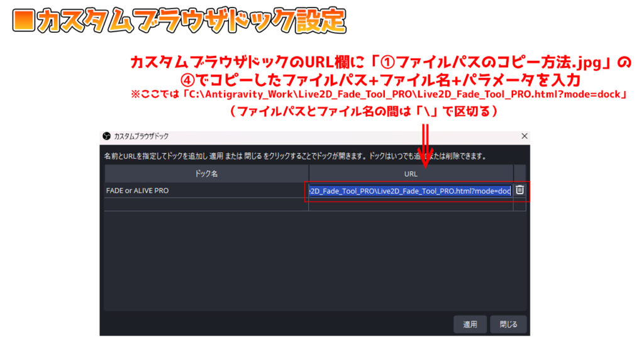The width and height of the screenshot is (644, 362).
Task: Click the ドック名 column header
Action: tap(206, 173)
